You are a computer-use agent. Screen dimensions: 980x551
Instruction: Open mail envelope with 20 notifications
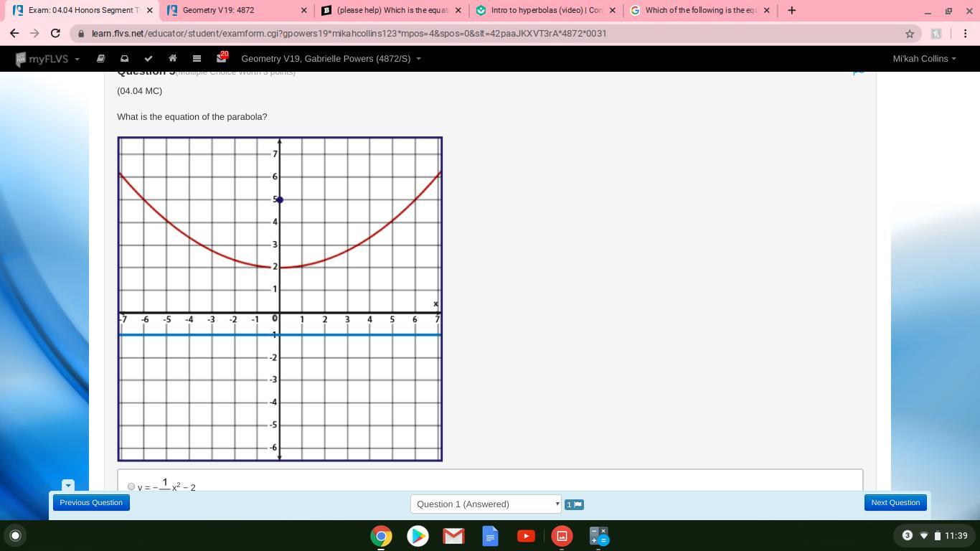pyautogui.click(x=222, y=58)
